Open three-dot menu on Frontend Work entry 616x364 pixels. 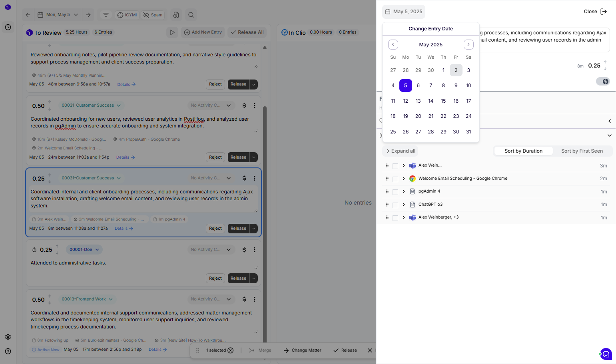click(255, 299)
